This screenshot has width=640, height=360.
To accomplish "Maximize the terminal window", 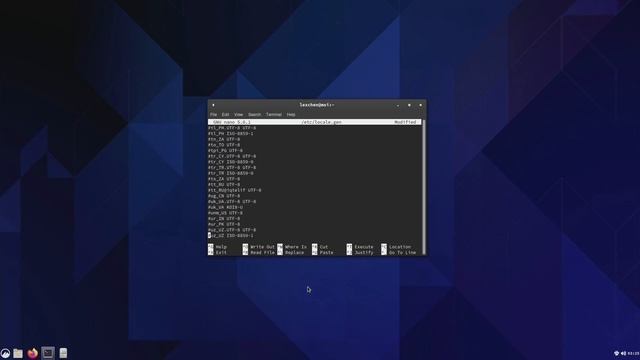I will 409,105.
